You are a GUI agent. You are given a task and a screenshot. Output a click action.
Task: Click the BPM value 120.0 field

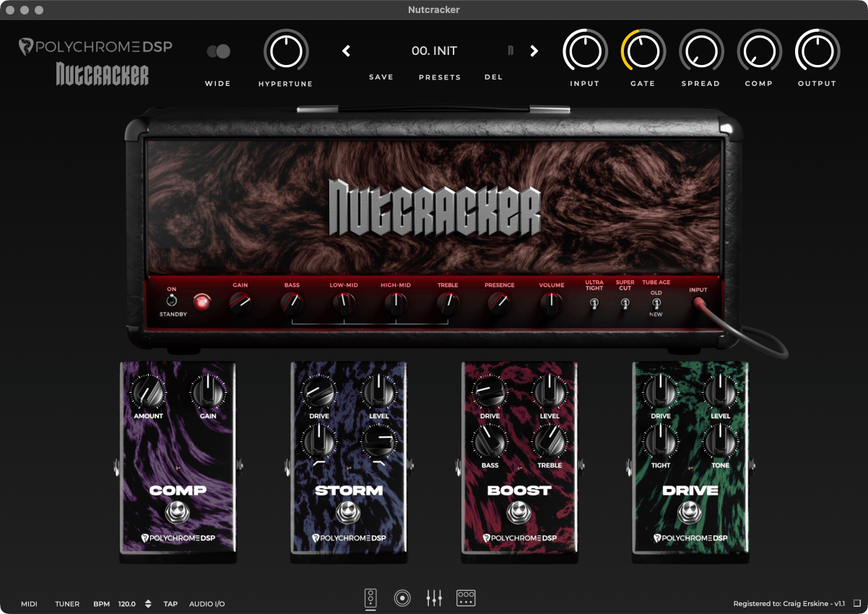point(126,604)
